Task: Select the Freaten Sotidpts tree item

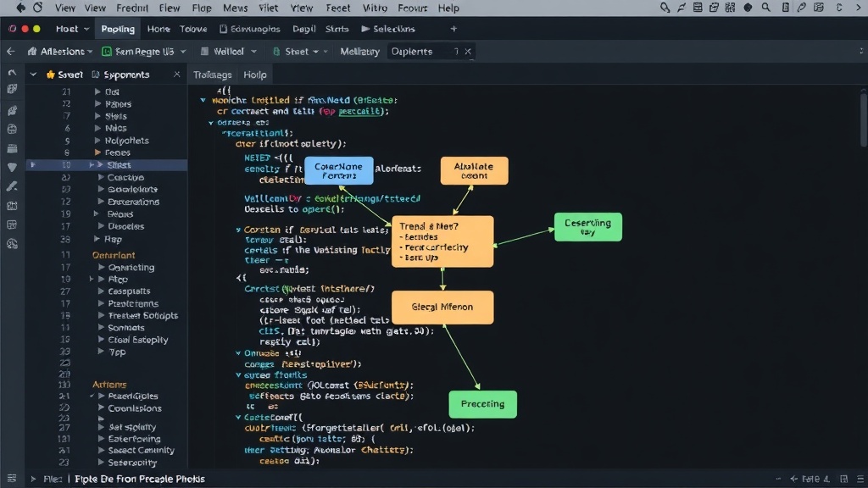Action: click(x=142, y=315)
